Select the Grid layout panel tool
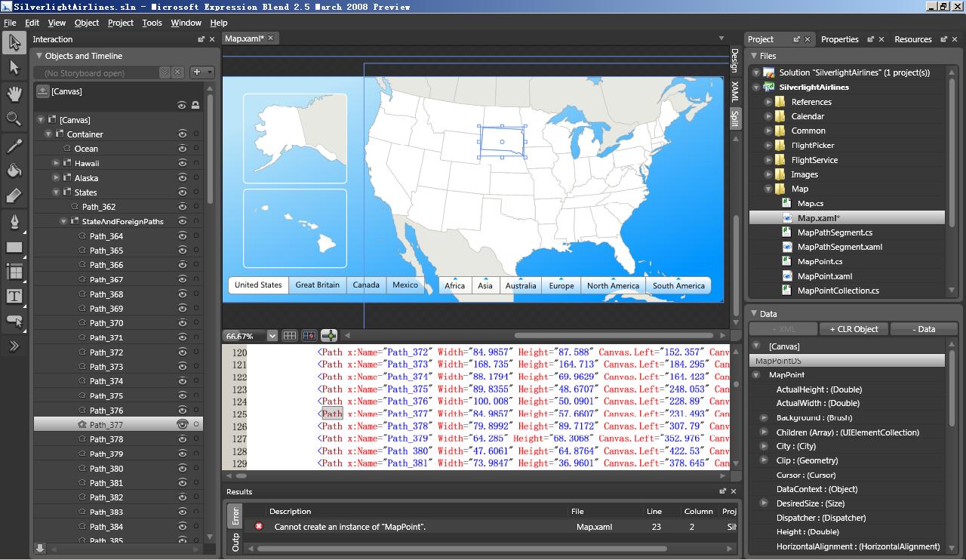The height and width of the screenshot is (560, 966). 14,272
